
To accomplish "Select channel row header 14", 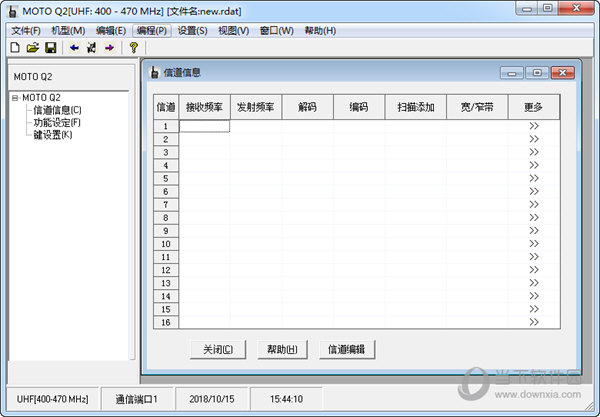I will [x=166, y=296].
